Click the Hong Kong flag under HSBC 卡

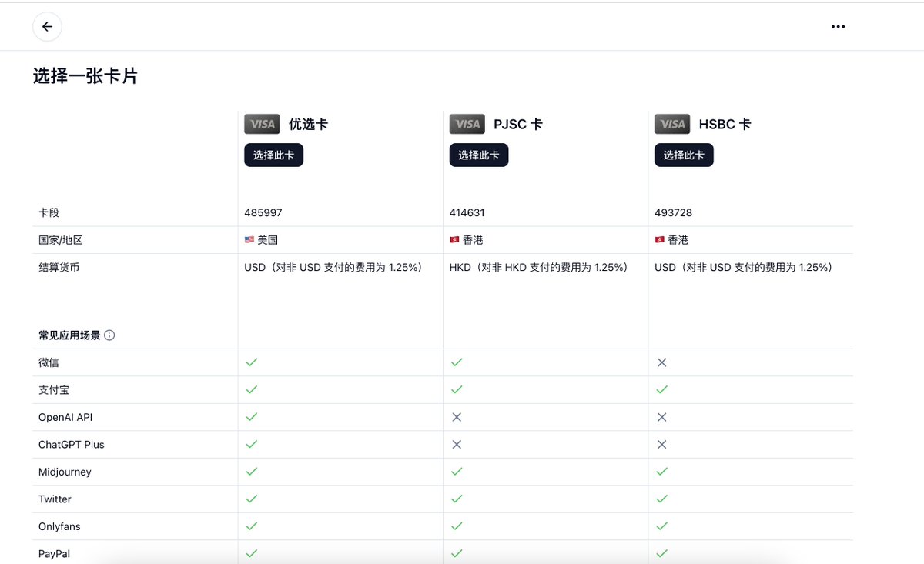(x=659, y=240)
